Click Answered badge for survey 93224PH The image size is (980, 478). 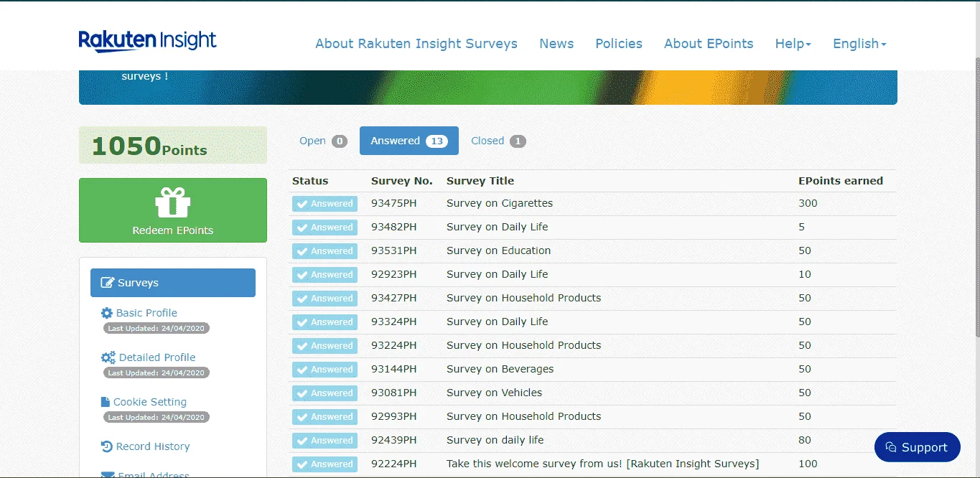pyautogui.click(x=325, y=346)
